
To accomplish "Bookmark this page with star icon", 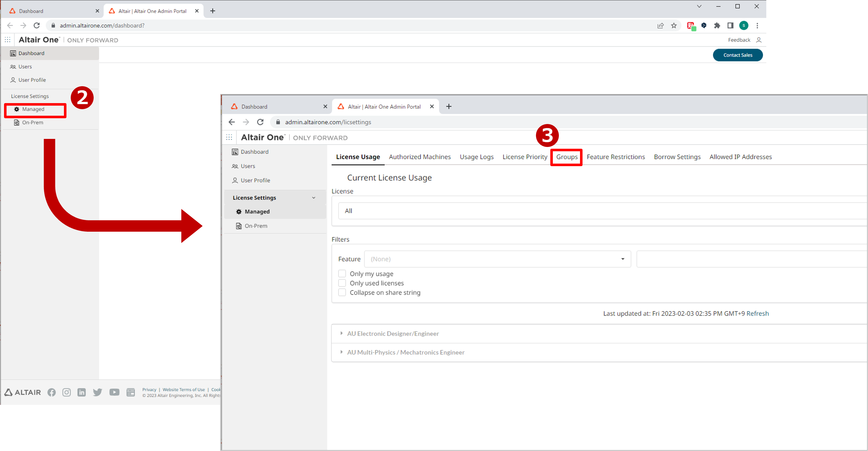I will [674, 26].
